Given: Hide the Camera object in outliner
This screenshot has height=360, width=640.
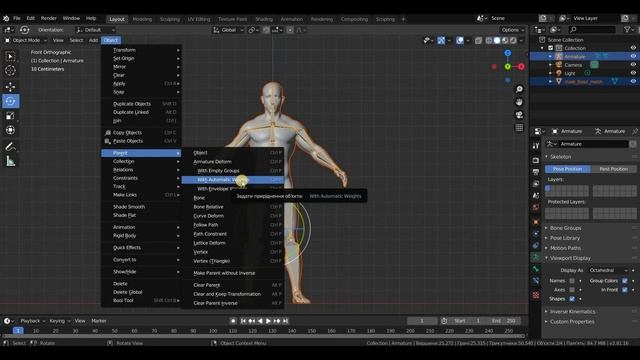Looking at the screenshot, I should (633, 64).
